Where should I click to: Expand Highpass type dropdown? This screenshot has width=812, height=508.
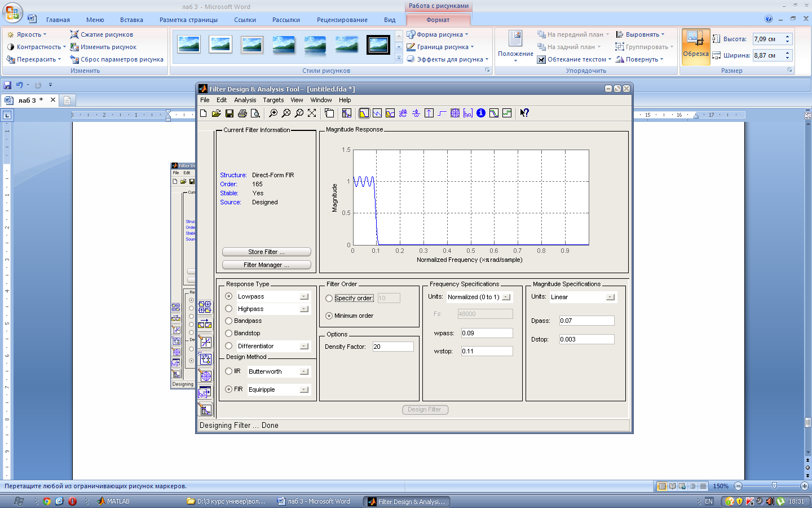(x=304, y=309)
